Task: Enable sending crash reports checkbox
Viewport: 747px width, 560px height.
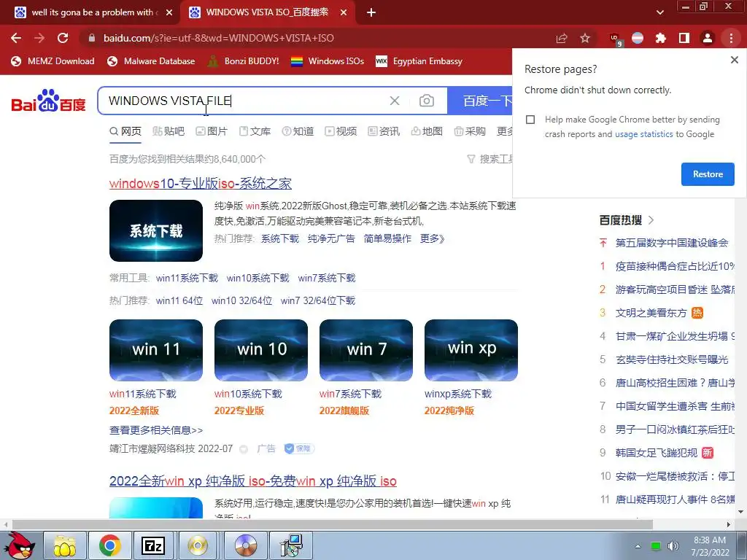Action: [x=530, y=120]
